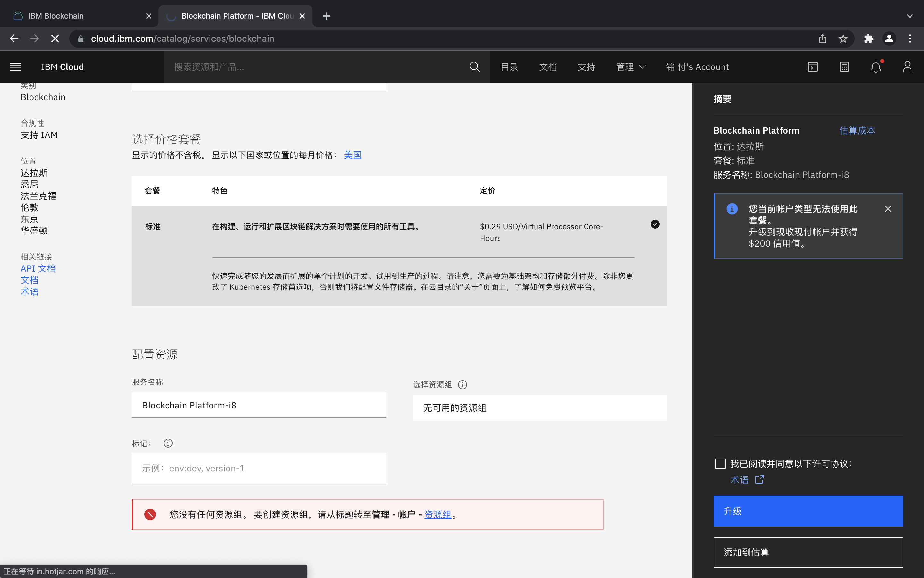Open the 估算成本 link

click(x=857, y=130)
